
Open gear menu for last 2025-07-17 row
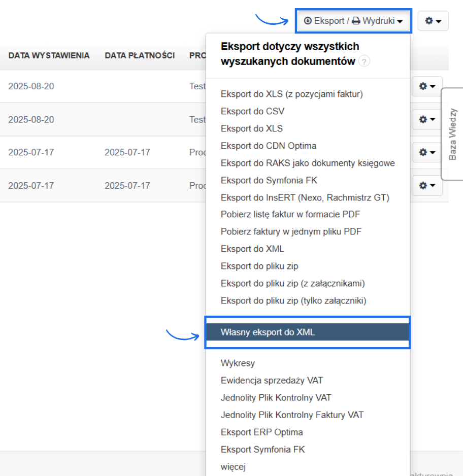(427, 186)
